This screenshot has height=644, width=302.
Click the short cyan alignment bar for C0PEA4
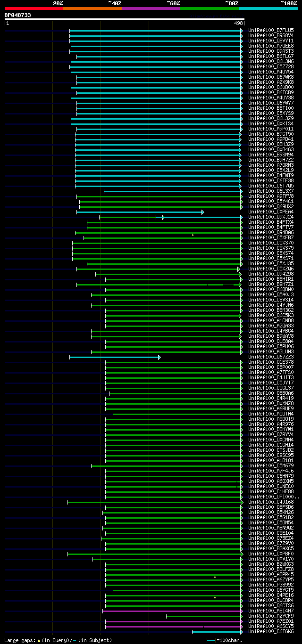(140, 212)
